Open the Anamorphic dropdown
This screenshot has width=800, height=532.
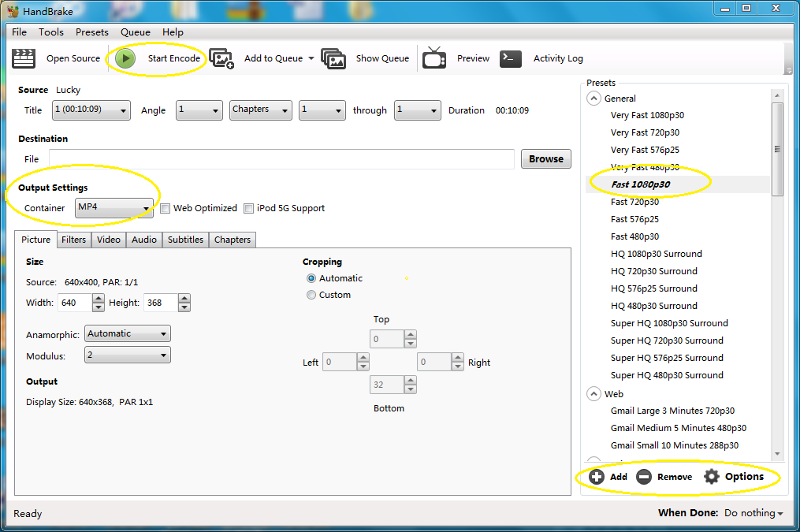(128, 333)
